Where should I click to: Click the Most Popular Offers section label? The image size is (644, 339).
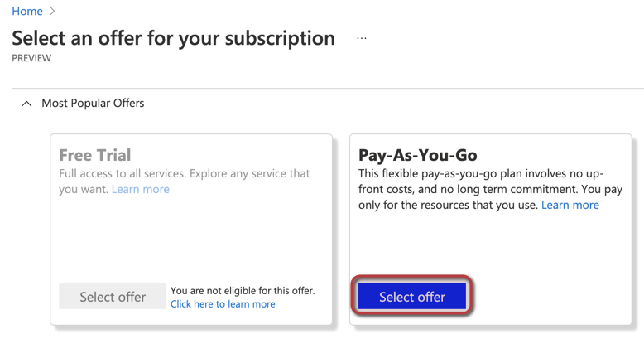(x=93, y=104)
